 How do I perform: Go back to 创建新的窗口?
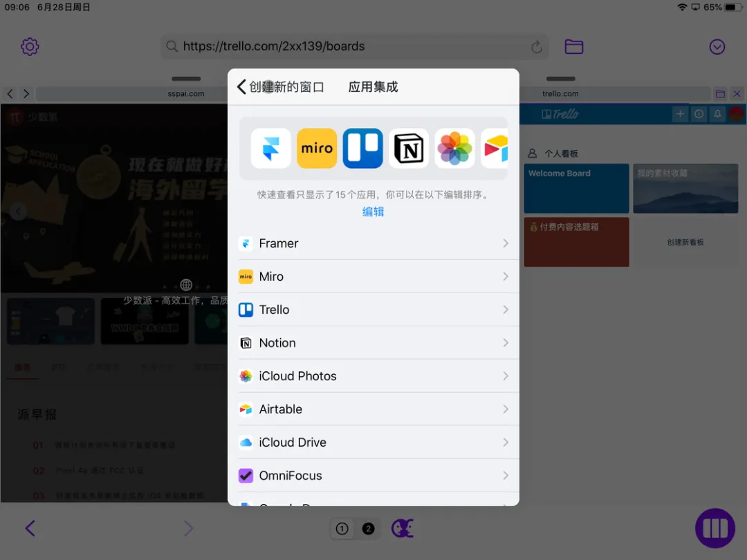(281, 86)
